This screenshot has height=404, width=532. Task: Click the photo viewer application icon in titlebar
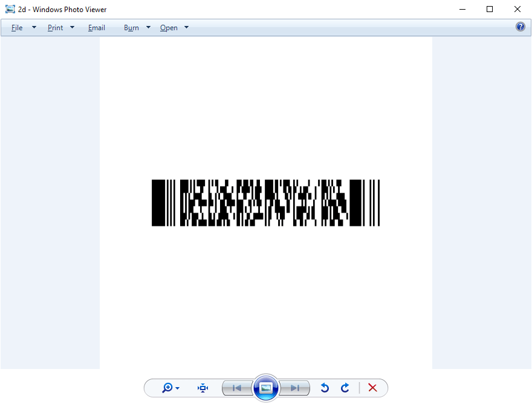10,9
